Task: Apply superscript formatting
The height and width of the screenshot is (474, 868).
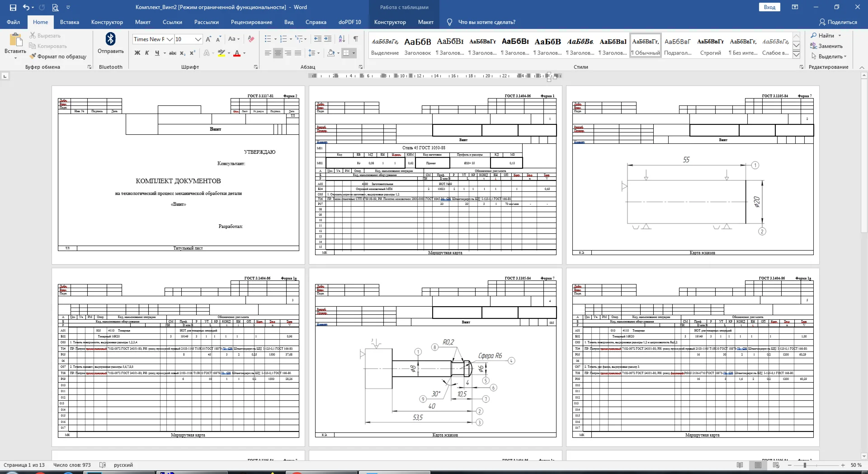Action: tap(192, 53)
